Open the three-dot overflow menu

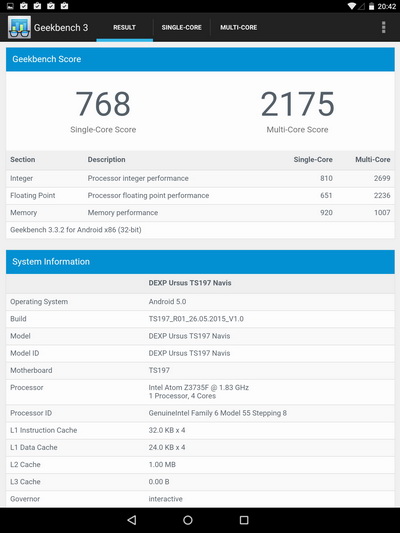point(384,27)
